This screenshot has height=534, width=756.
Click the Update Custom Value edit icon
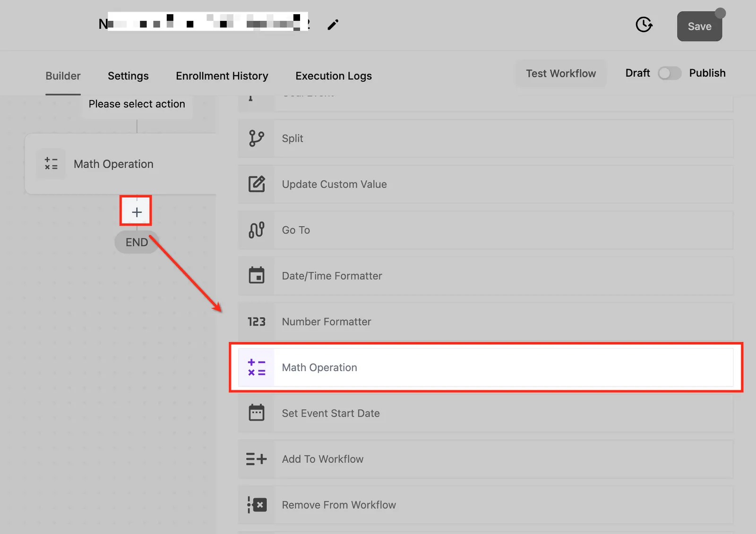257,184
